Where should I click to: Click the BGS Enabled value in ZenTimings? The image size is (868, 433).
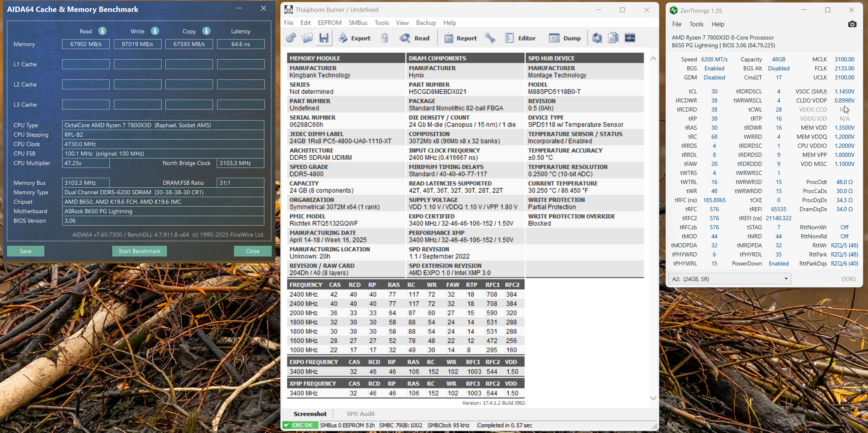[714, 68]
